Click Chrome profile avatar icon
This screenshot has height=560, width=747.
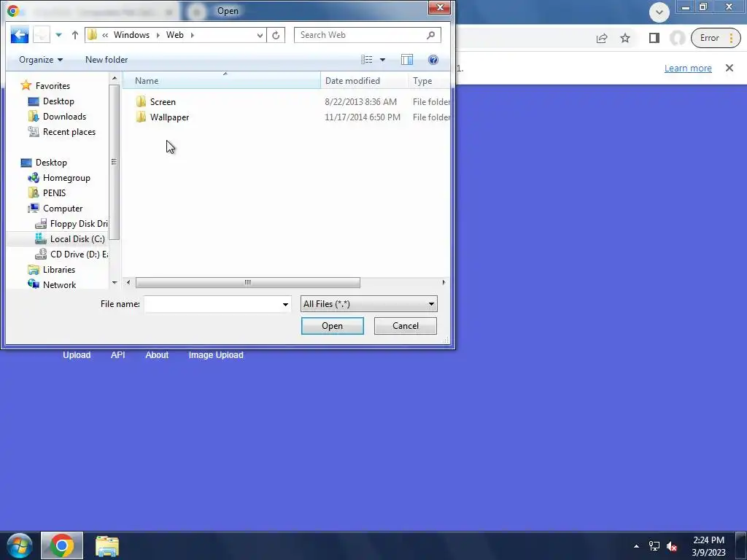coord(678,38)
